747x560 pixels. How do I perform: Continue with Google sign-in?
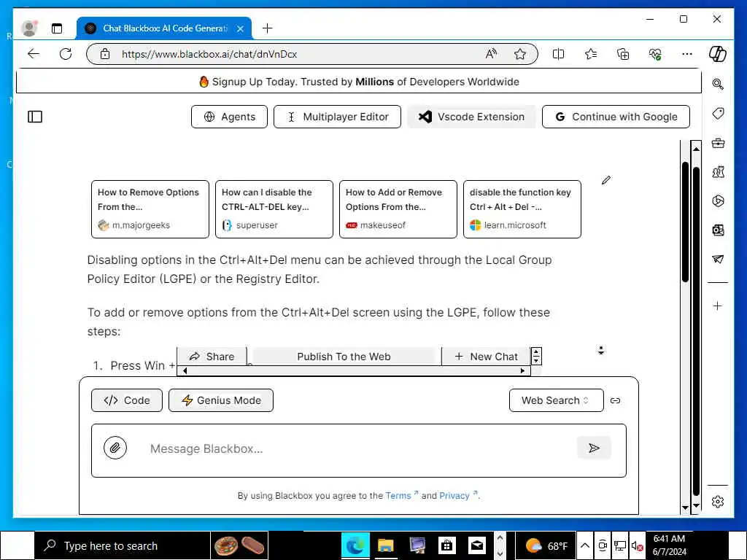(x=616, y=117)
